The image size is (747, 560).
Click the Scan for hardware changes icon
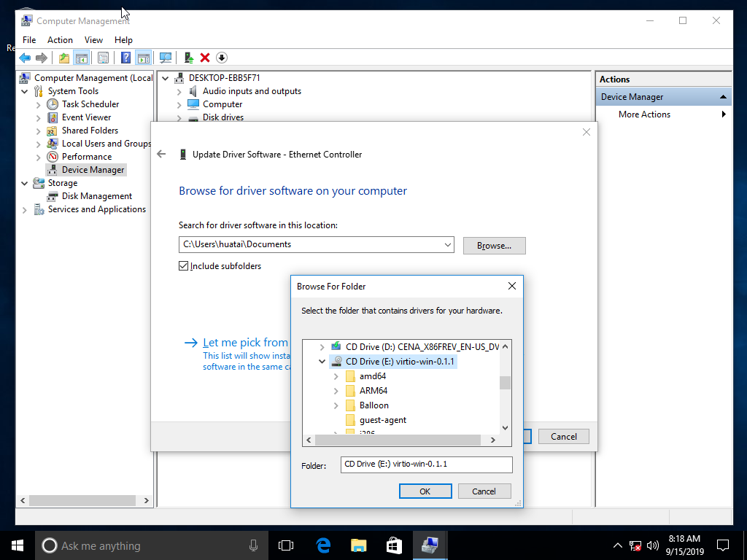click(x=166, y=58)
